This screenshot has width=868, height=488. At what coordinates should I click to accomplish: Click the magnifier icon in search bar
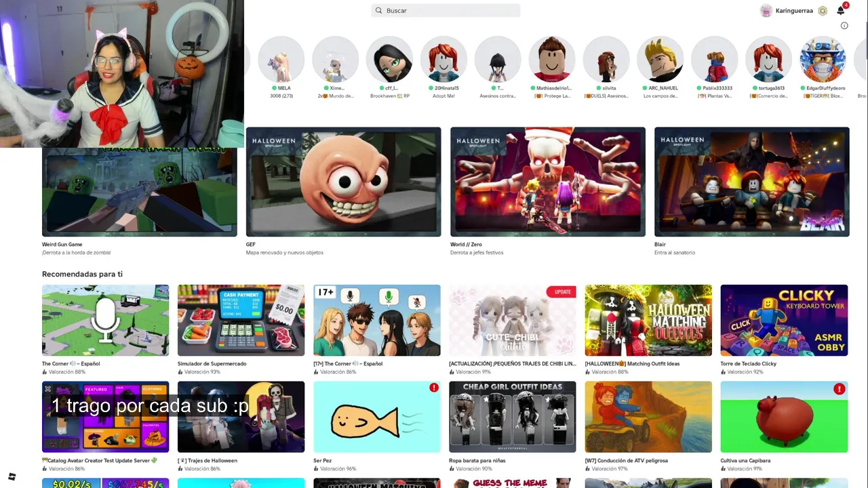378,11
